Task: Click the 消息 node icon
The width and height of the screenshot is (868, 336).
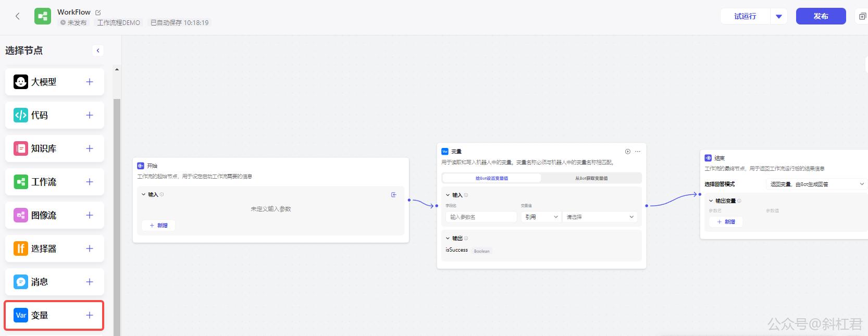Action: [x=21, y=282]
